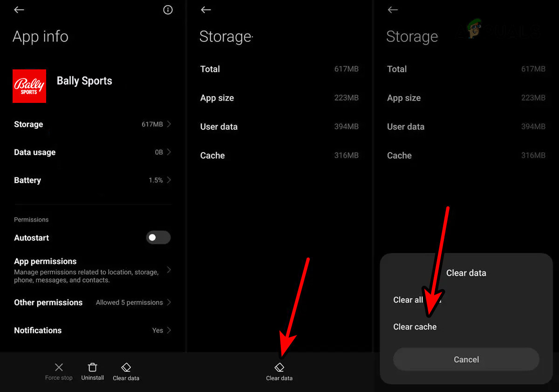The height and width of the screenshot is (392, 559).
Task: Tap the info icon in App info header
Action: 168,10
